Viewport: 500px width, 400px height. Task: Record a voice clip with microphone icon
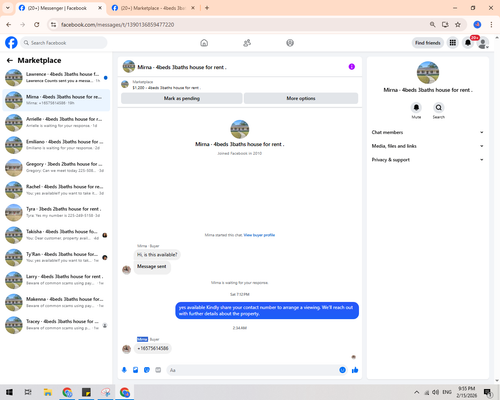point(124,370)
